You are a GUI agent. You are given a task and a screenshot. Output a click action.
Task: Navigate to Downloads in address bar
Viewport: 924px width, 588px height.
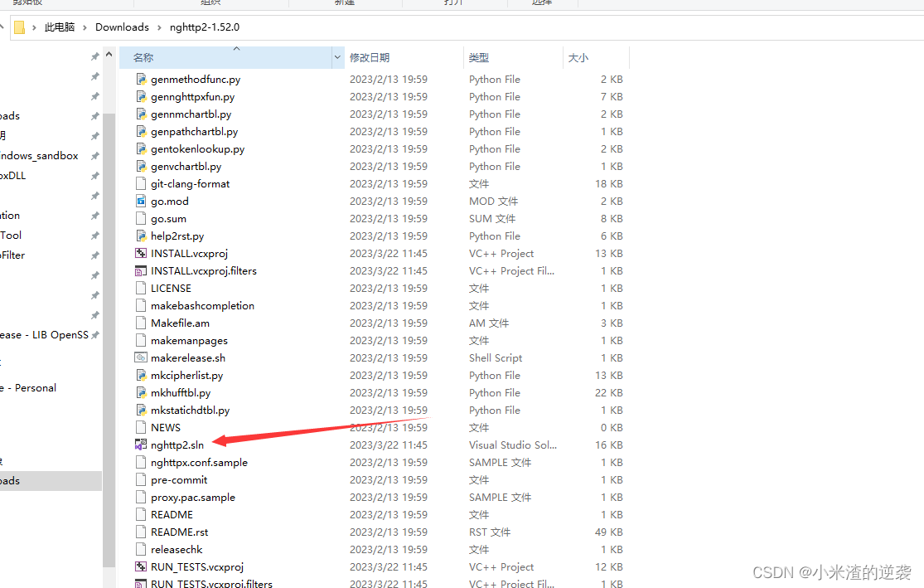click(122, 27)
